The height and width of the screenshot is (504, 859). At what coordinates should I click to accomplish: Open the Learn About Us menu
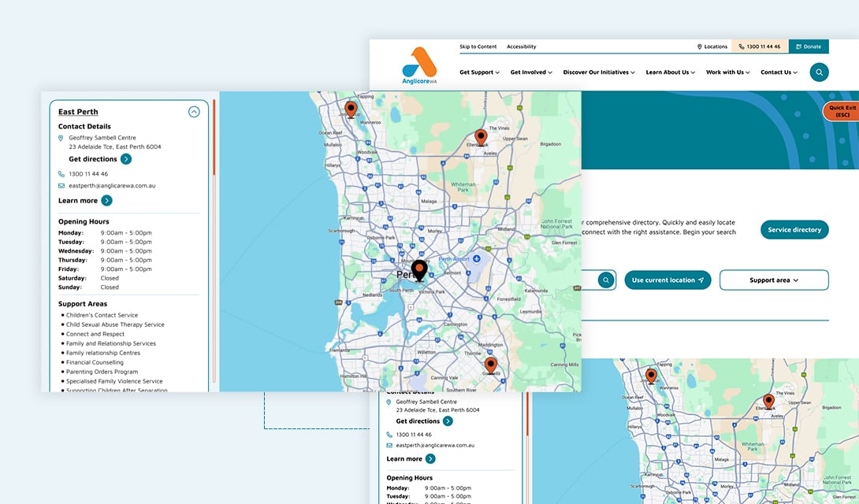(x=670, y=72)
